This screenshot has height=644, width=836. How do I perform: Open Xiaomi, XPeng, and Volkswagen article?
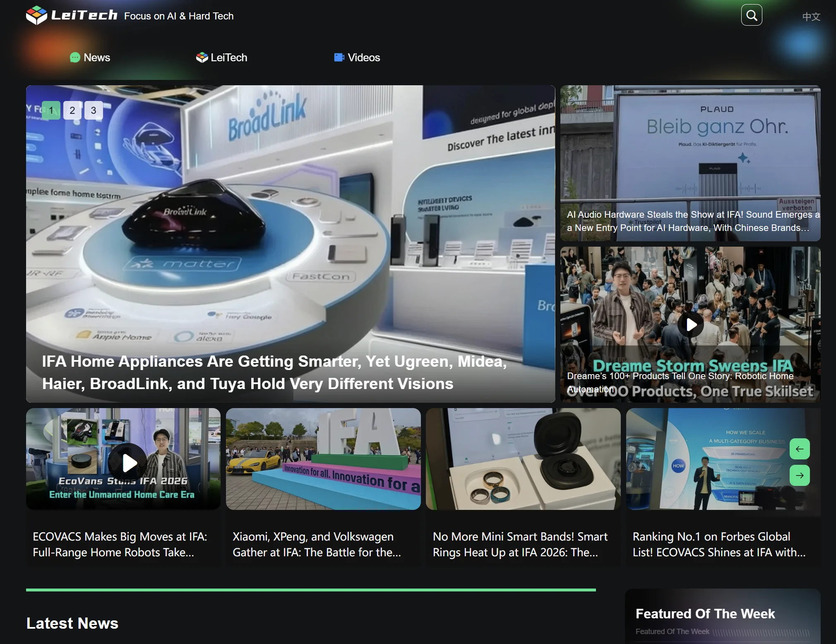317,544
